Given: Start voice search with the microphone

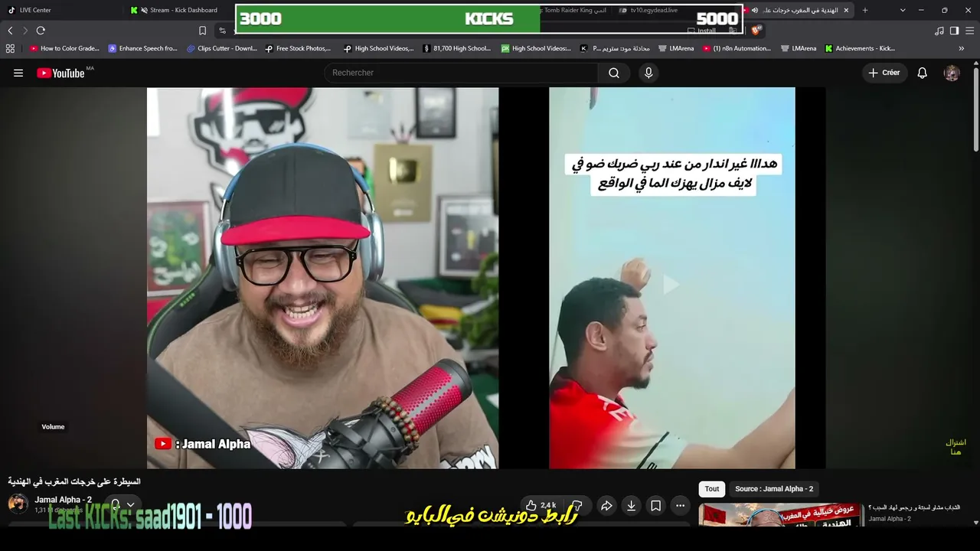Looking at the screenshot, I should coord(648,73).
